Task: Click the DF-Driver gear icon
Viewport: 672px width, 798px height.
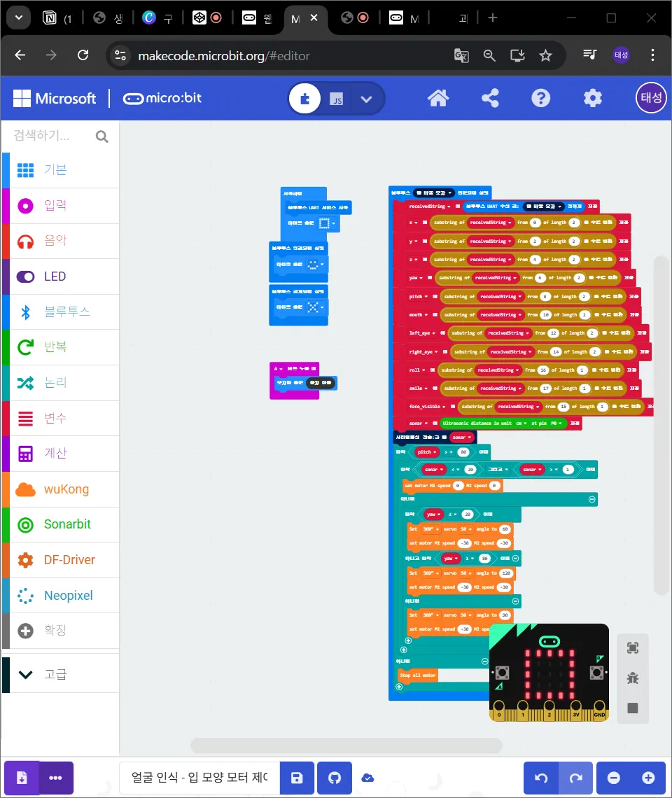Action: [25, 560]
